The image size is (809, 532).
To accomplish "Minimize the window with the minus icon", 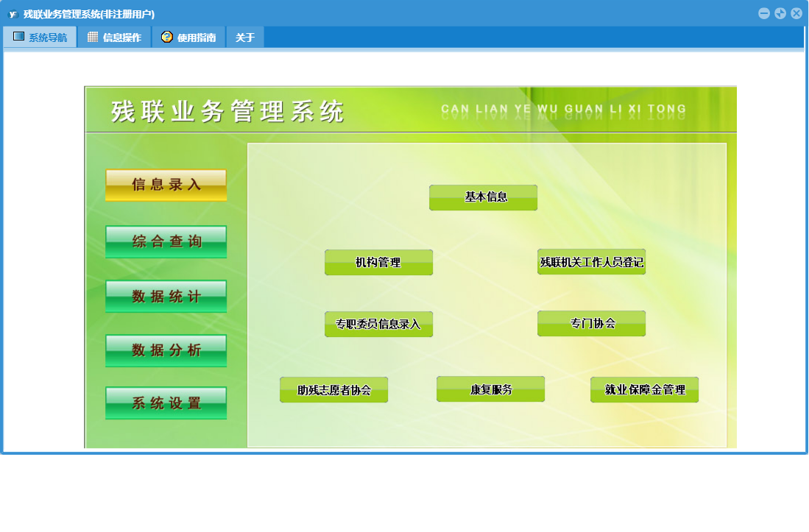I will [x=764, y=13].
